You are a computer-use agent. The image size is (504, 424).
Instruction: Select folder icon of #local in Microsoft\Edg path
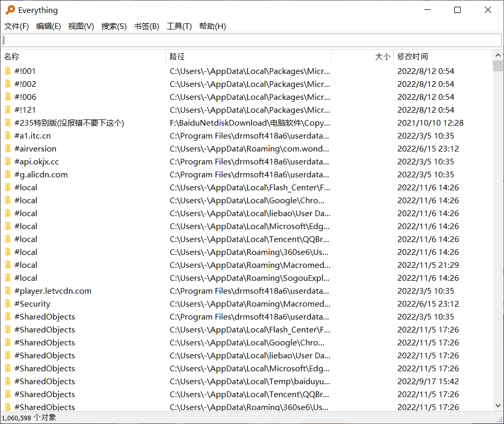point(8,226)
